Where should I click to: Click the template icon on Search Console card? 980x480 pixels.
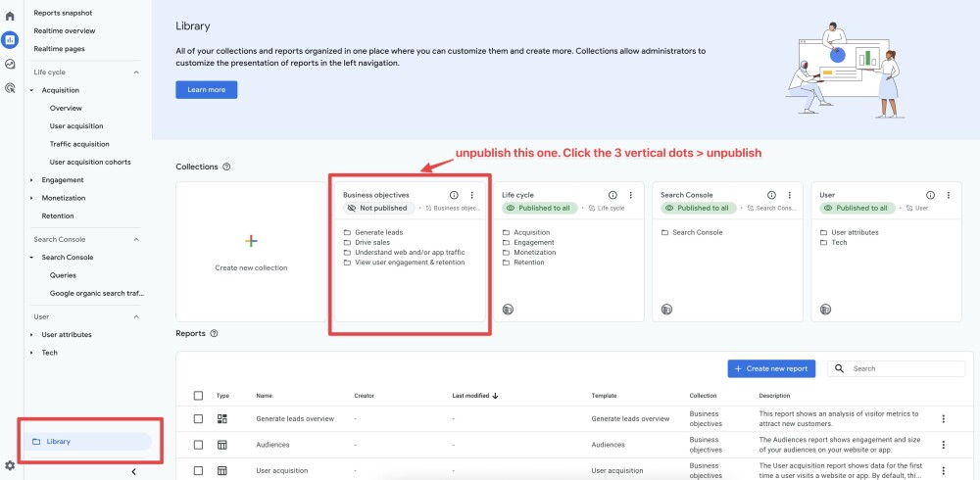(666, 309)
